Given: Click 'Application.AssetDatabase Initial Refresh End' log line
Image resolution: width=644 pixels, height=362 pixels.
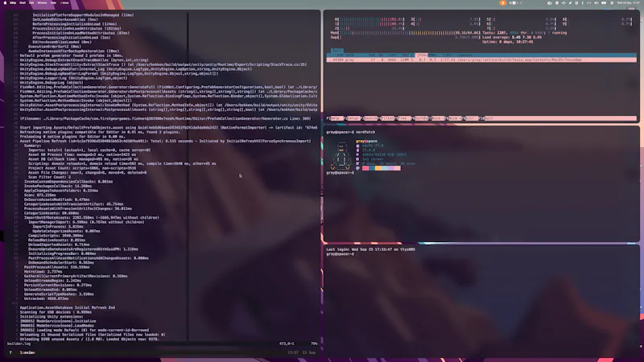Looking at the screenshot, I should pos(68,307).
